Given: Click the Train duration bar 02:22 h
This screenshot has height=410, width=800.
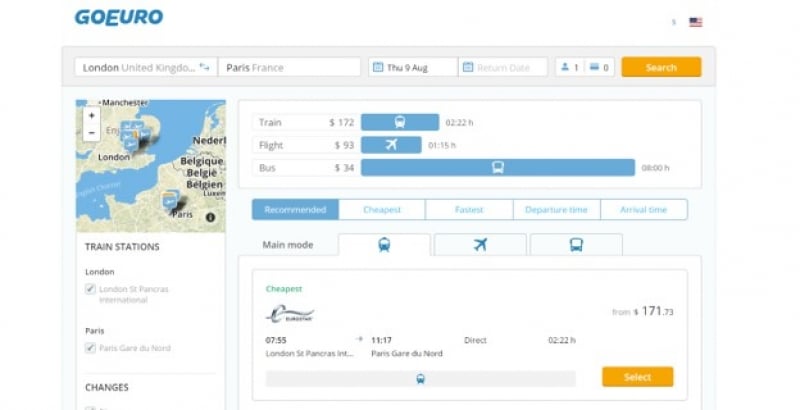Looking at the screenshot, I should [400, 122].
